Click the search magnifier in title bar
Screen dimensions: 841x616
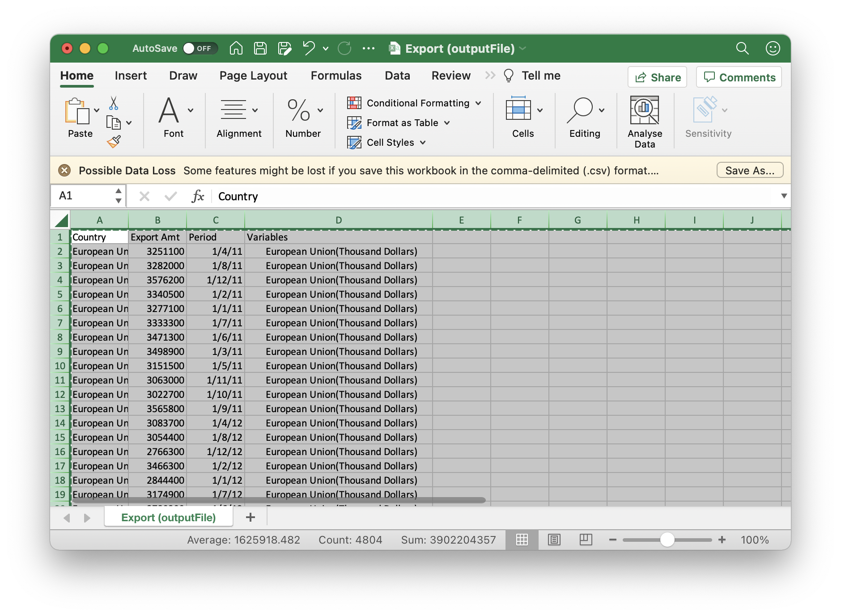click(742, 48)
